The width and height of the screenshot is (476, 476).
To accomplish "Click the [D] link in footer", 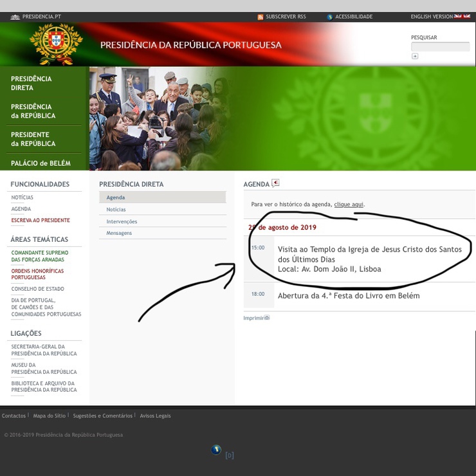I will (230, 455).
